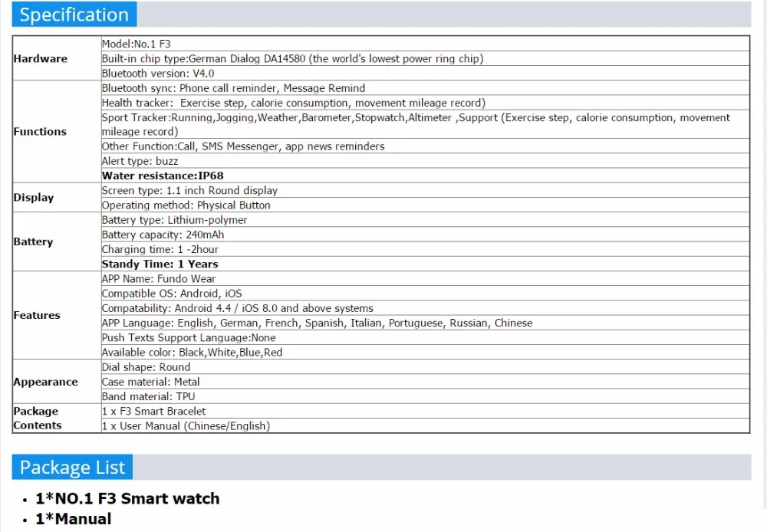
Task: Select the Package Contents row label
Action: [38, 418]
